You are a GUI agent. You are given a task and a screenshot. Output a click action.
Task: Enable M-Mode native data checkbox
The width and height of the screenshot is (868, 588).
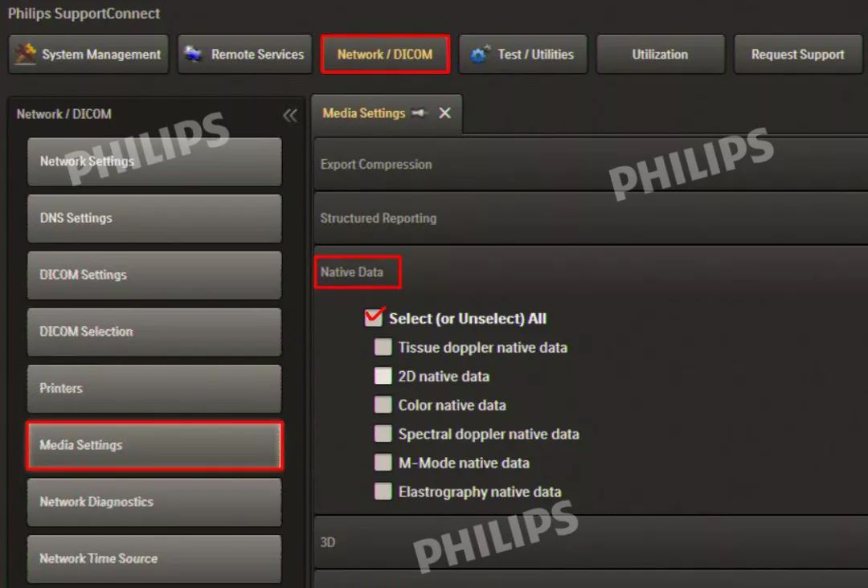(x=383, y=463)
